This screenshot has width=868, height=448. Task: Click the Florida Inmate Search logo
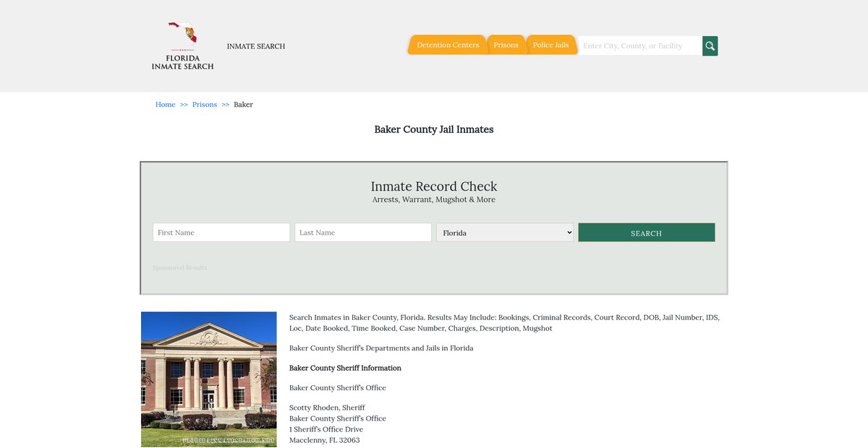[x=182, y=46]
